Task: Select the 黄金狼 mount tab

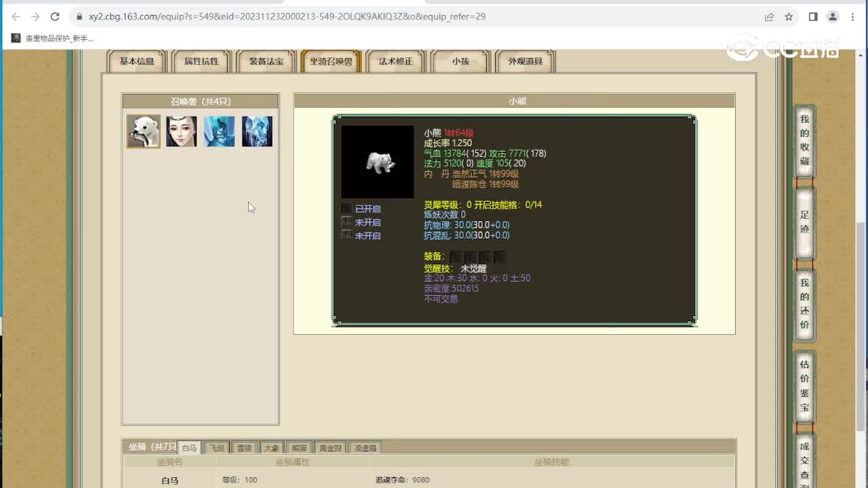Action: [331, 447]
